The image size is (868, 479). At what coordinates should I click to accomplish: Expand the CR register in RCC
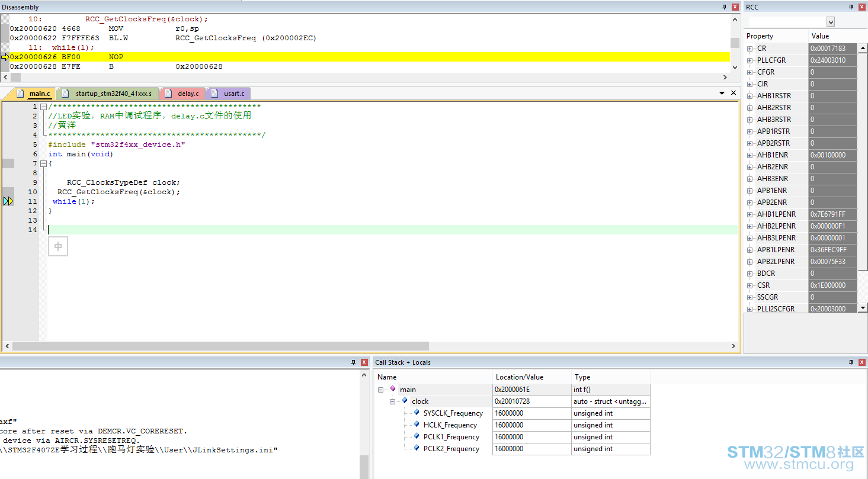tap(750, 49)
